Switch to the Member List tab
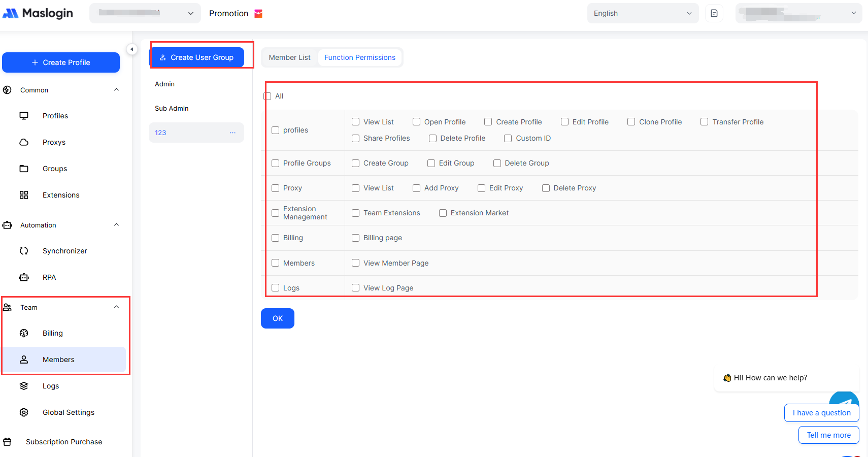 click(289, 57)
